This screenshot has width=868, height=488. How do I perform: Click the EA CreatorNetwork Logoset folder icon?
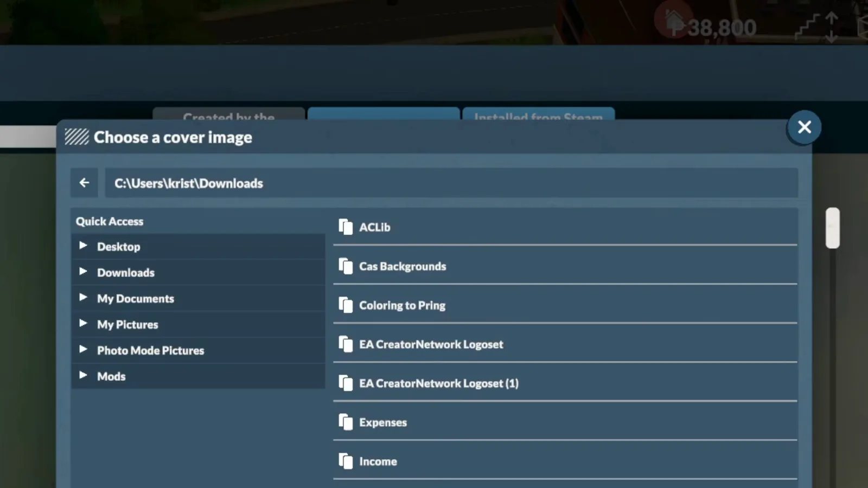[x=346, y=344]
